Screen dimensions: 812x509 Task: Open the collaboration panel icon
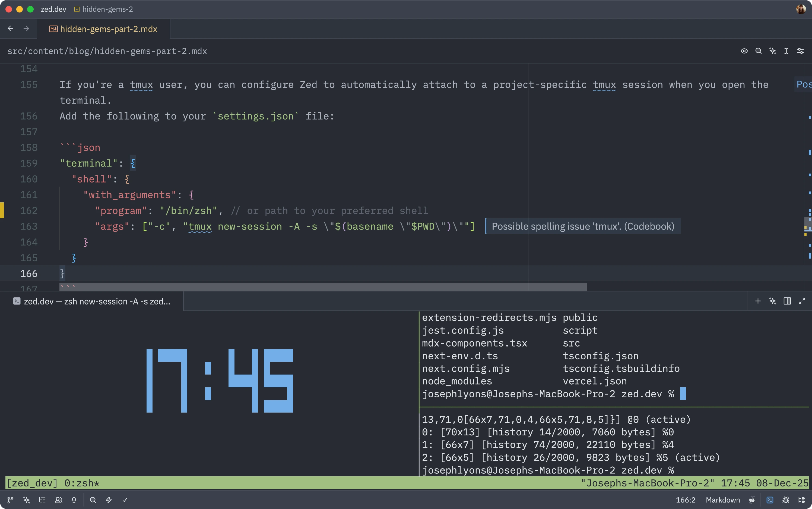pos(59,500)
